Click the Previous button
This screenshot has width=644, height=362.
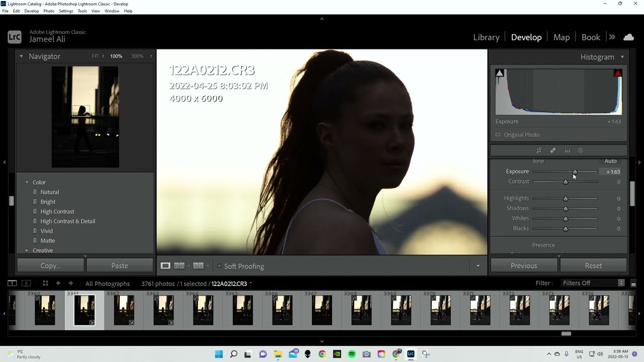[524, 265]
